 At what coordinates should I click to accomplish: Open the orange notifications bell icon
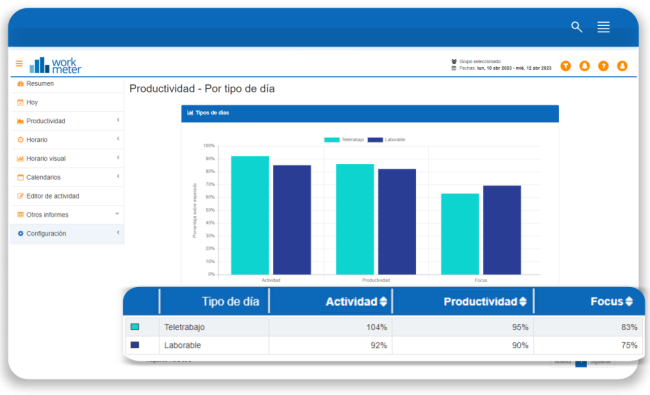coord(585,66)
